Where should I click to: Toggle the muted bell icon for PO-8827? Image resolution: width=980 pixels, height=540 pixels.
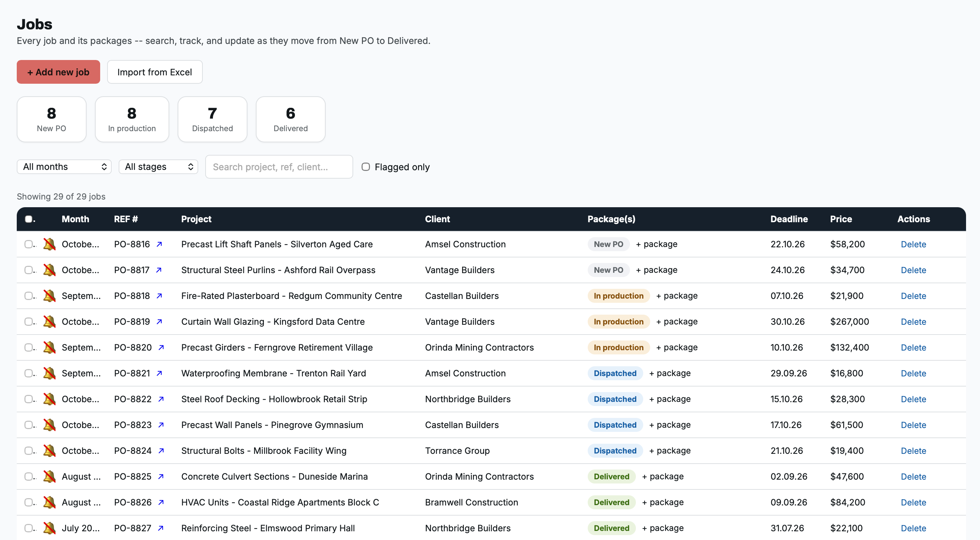tap(50, 528)
